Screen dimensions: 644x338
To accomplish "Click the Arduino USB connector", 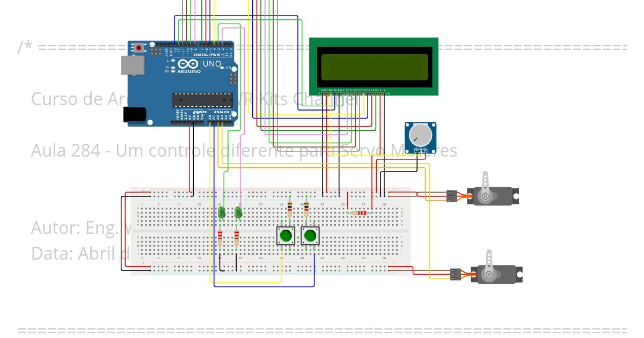I will [133, 64].
